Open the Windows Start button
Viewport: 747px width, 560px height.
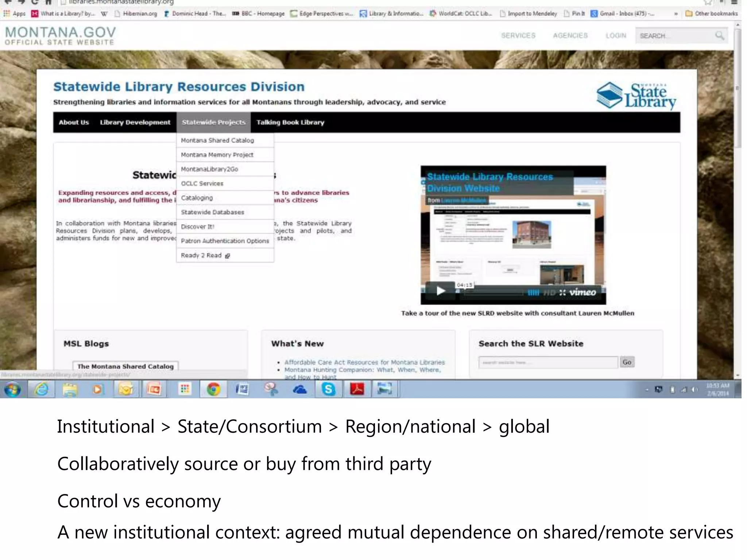pyautogui.click(x=12, y=390)
